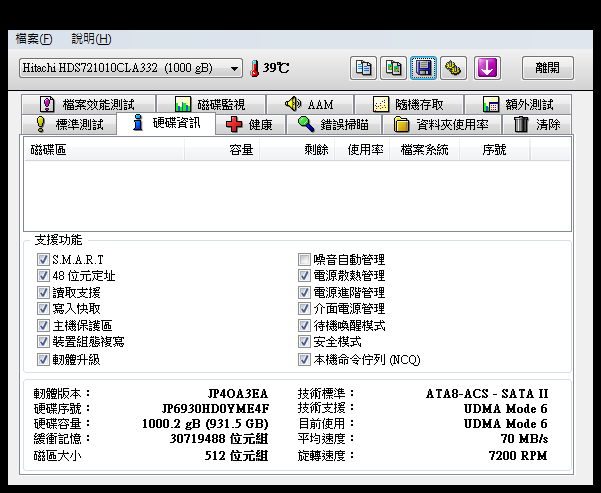Click the buffer value 30719488 位元組
This screenshot has width=601, height=493.
219,439
